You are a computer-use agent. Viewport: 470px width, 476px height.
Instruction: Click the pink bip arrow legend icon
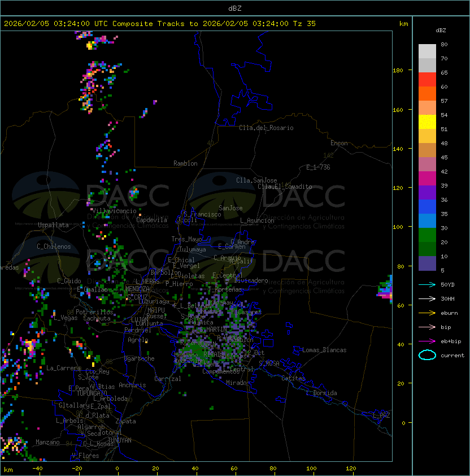coord(427,327)
